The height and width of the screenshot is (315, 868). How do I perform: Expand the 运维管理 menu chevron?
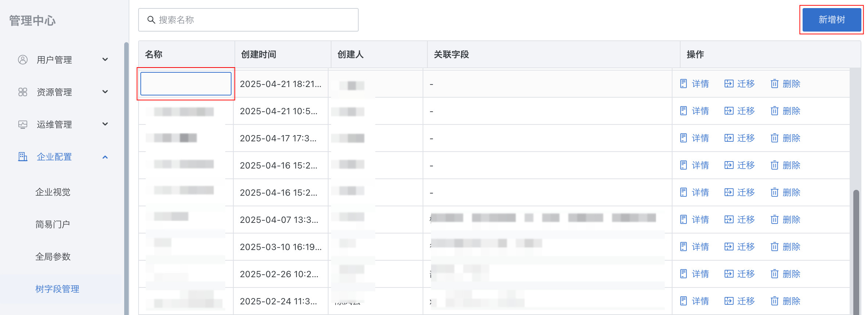coord(105,124)
